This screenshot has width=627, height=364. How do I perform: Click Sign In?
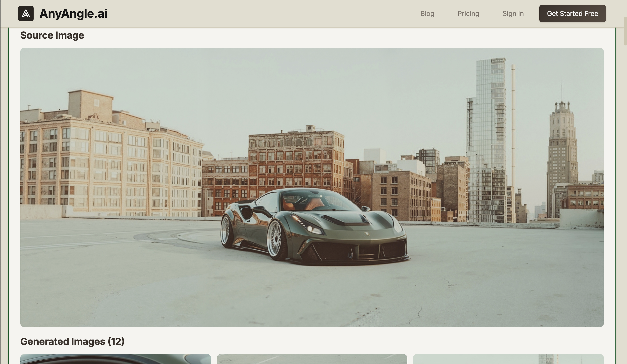click(x=513, y=14)
